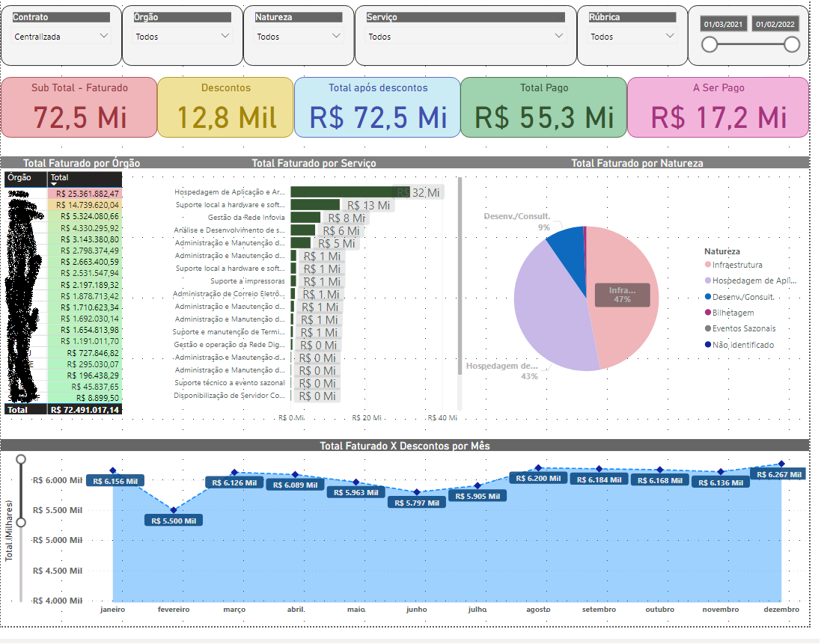Select Administração de Correio Eletrô... bar label
830x644 pixels.
click(229, 294)
